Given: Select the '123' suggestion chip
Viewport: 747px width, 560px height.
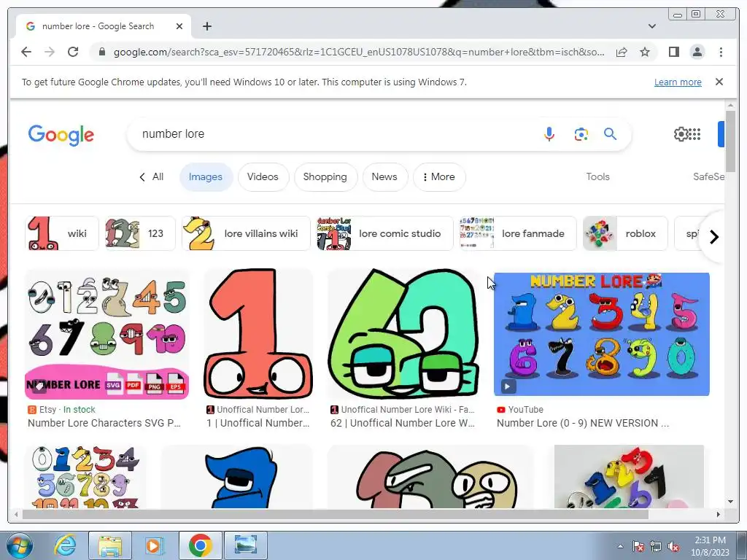Looking at the screenshot, I should 140,233.
